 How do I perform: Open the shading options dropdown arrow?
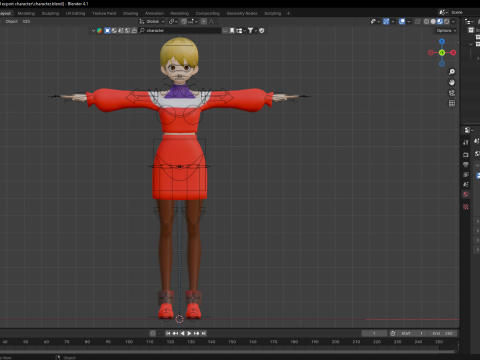point(453,21)
